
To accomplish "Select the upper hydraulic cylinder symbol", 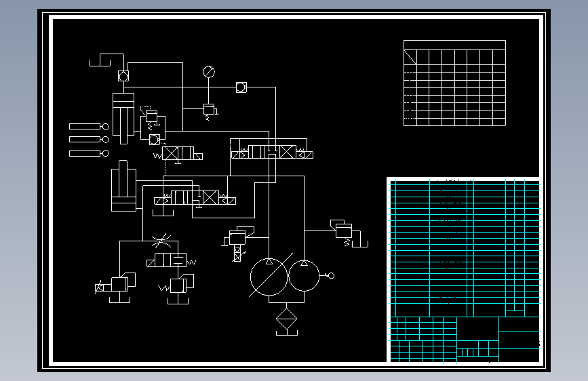I will click(123, 119).
